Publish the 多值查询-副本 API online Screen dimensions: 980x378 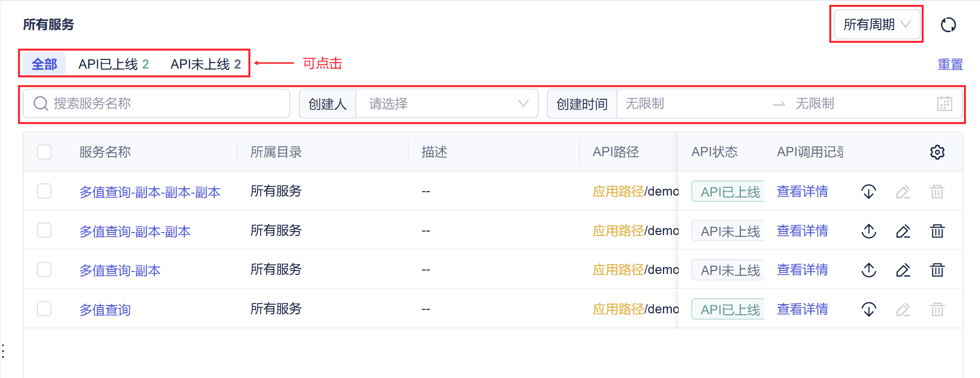[869, 270]
